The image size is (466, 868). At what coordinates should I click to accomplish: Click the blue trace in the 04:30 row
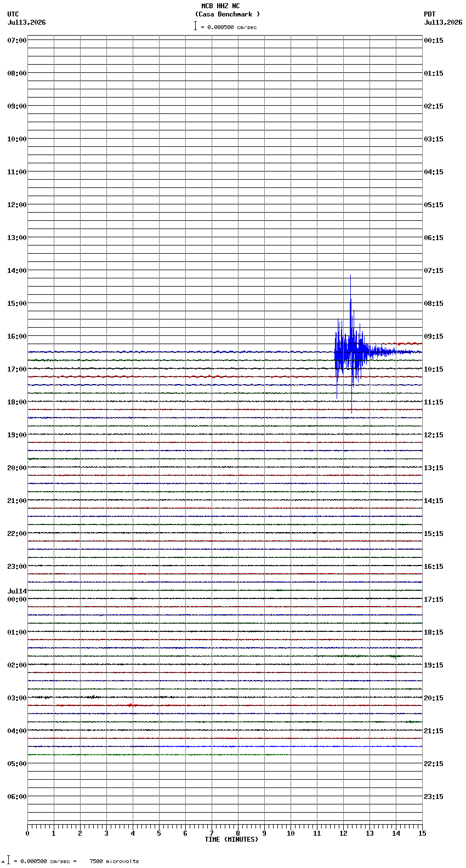click(x=291, y=746)
